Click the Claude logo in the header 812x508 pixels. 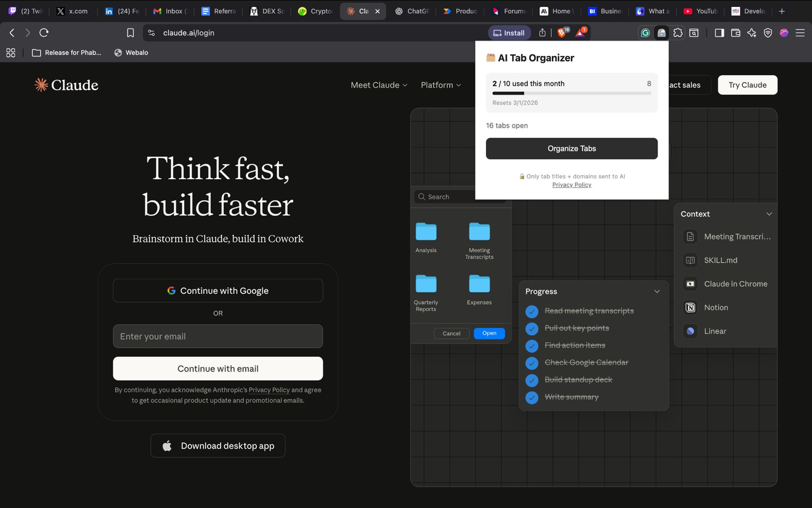(x=67, y=85)
